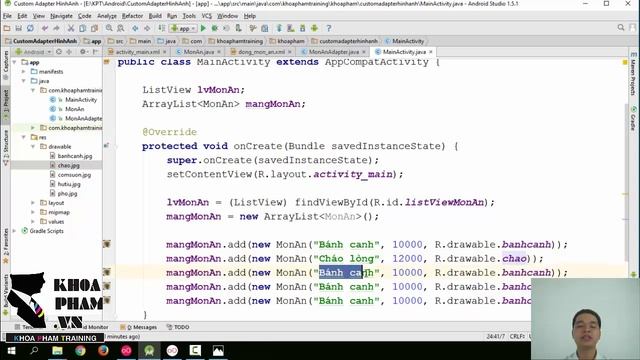Collapse the drawable folder
640x360 pixels.
[x=33, y=147]
